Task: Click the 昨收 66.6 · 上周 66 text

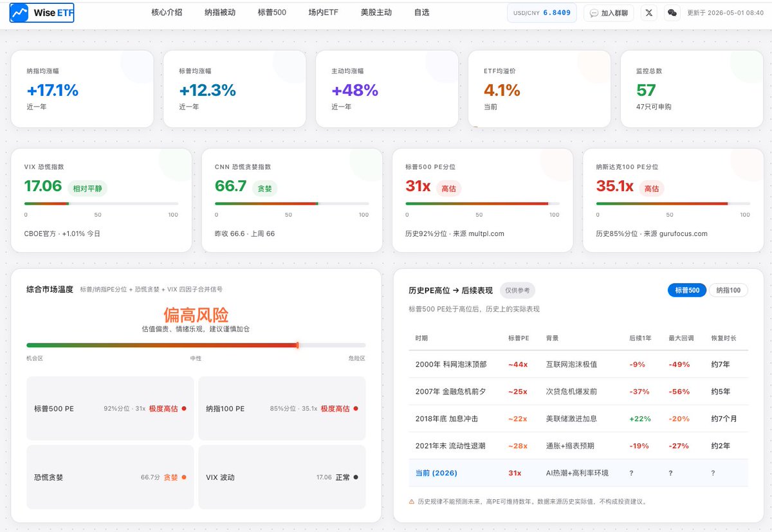Action: click(x=245, y=234)
